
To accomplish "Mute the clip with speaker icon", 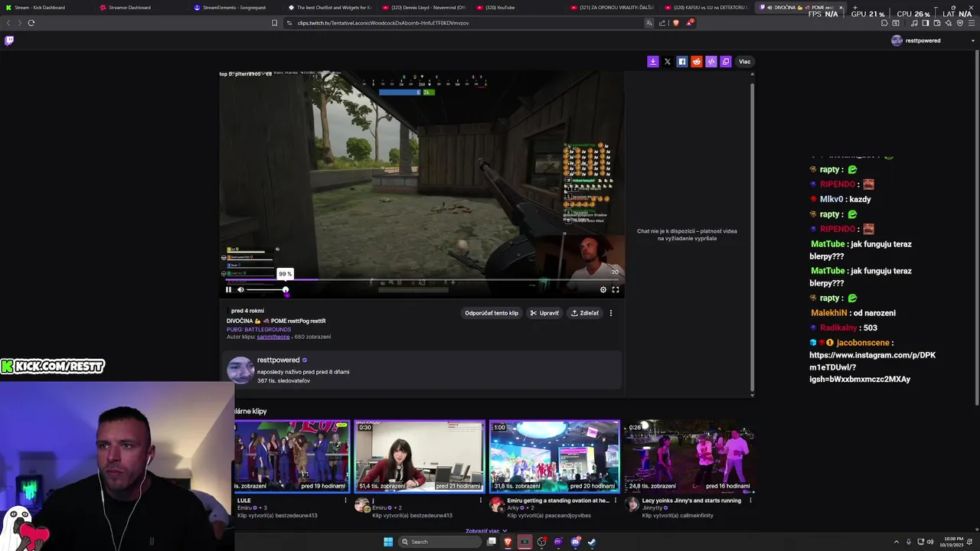I will pos(240,289).
